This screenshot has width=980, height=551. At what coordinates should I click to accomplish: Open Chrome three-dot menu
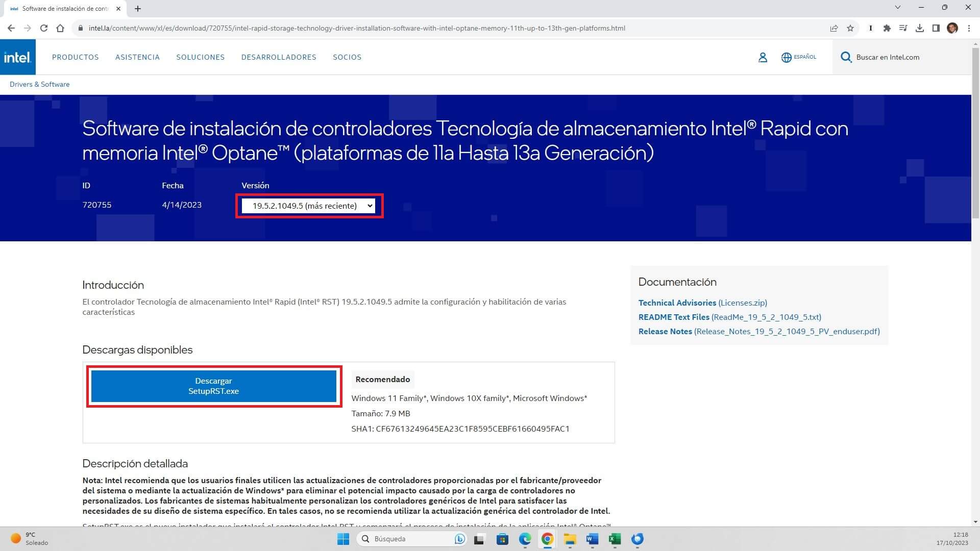[969, 29]
